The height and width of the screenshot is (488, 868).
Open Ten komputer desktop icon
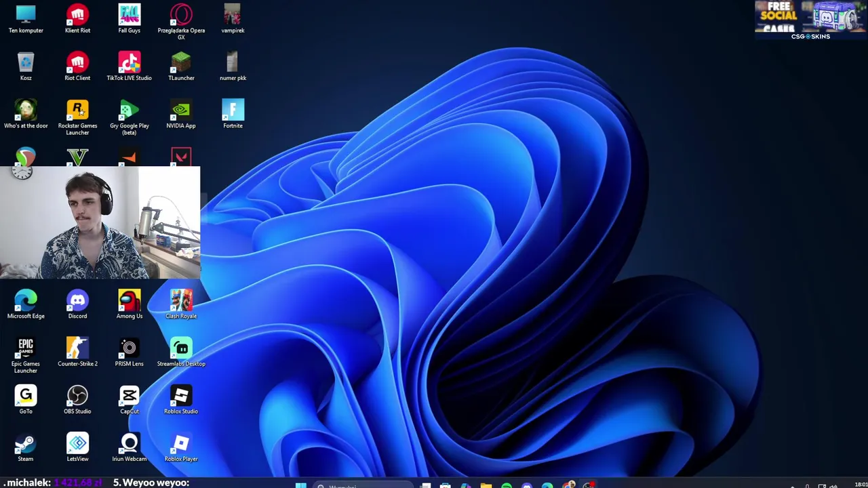[26, 19]
